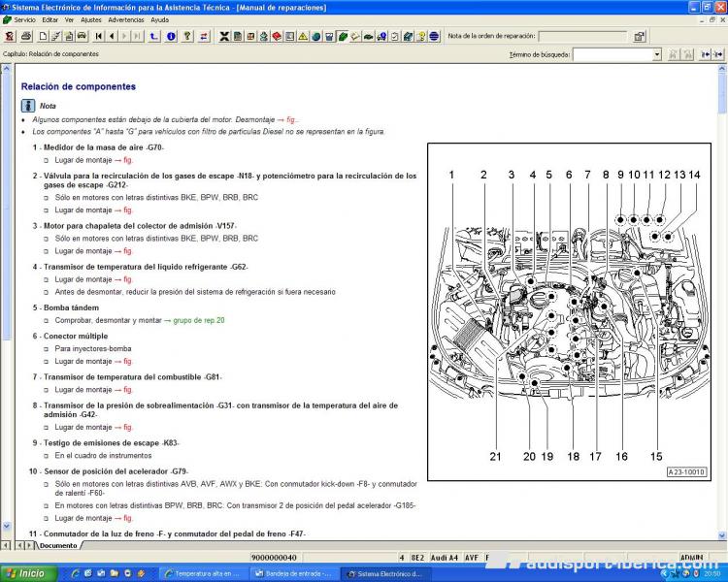Click Internet Explorer quick launch icon

75,573
